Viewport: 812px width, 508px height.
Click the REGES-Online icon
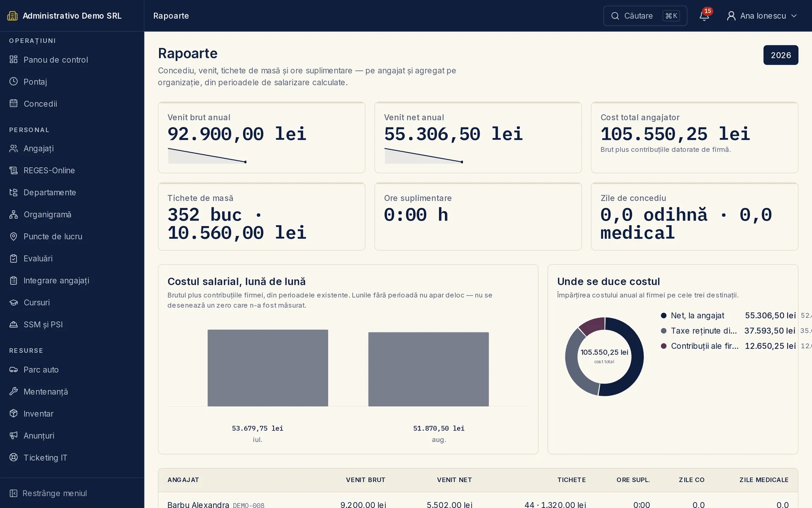coord(14,171)
